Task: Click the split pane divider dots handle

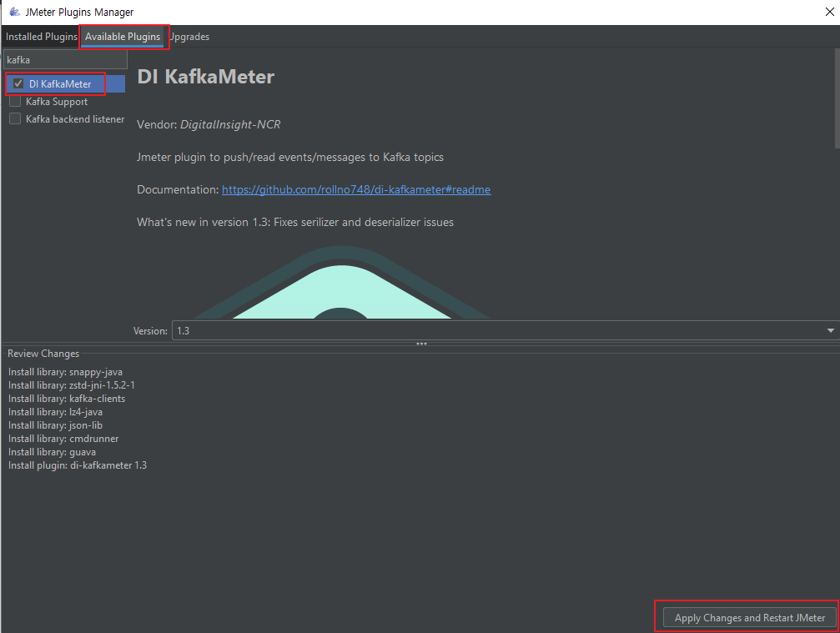Action: tap(421, 344)
